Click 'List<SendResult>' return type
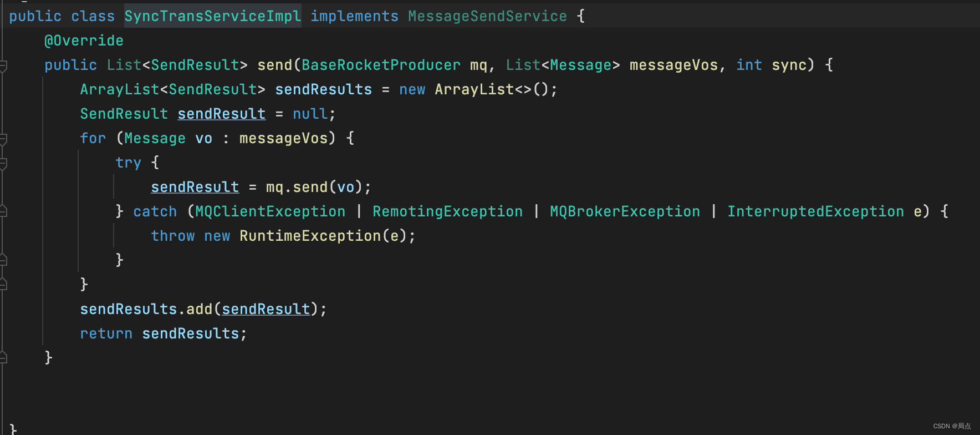The image size is (980, 435). pyautogui.click(x=177, y=65)
